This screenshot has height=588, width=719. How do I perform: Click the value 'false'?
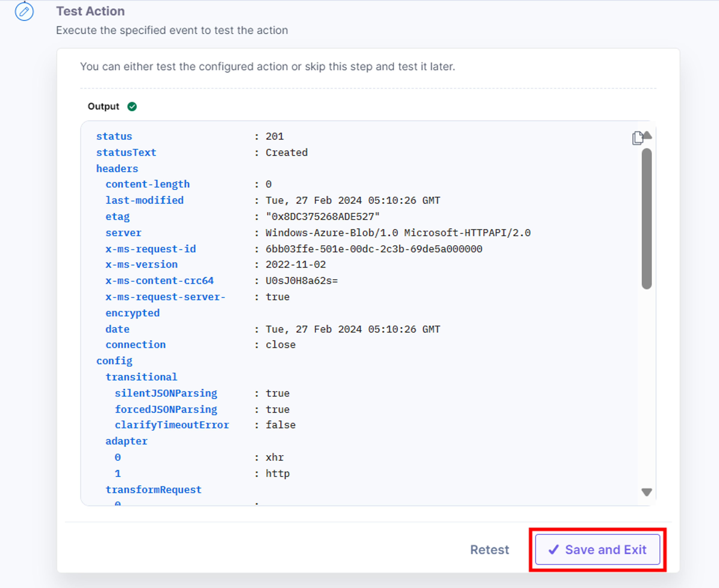click(x=280, y=425)
